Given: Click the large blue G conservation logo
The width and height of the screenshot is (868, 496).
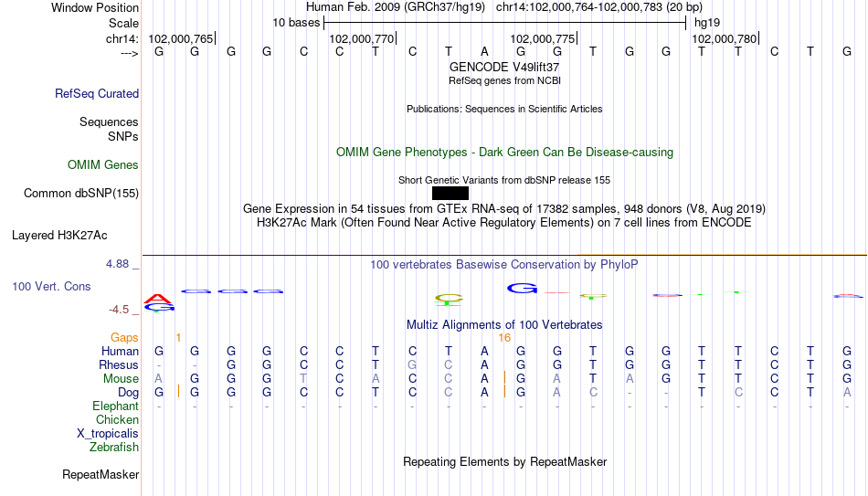Looking at the screenshot, I should point(522,288).
